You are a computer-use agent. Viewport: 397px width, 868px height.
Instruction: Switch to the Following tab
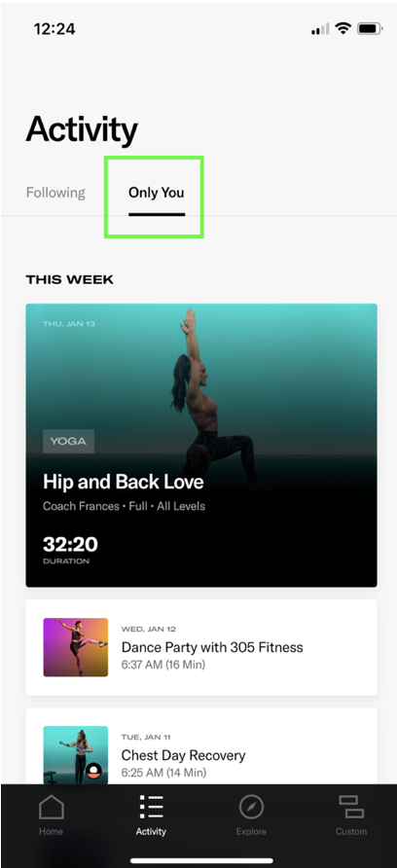point(55,193)
